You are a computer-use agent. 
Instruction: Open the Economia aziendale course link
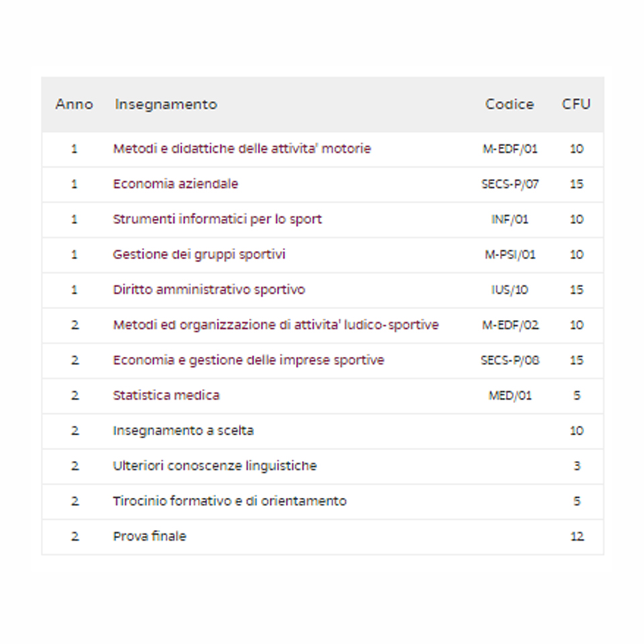(175, 184)
